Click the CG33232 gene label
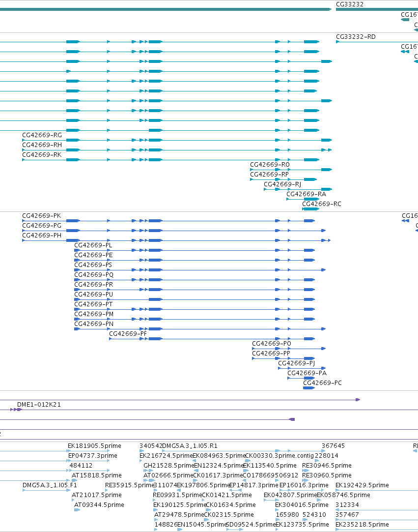The width and height of the screenshot is (418, 532). click(350, 4)
